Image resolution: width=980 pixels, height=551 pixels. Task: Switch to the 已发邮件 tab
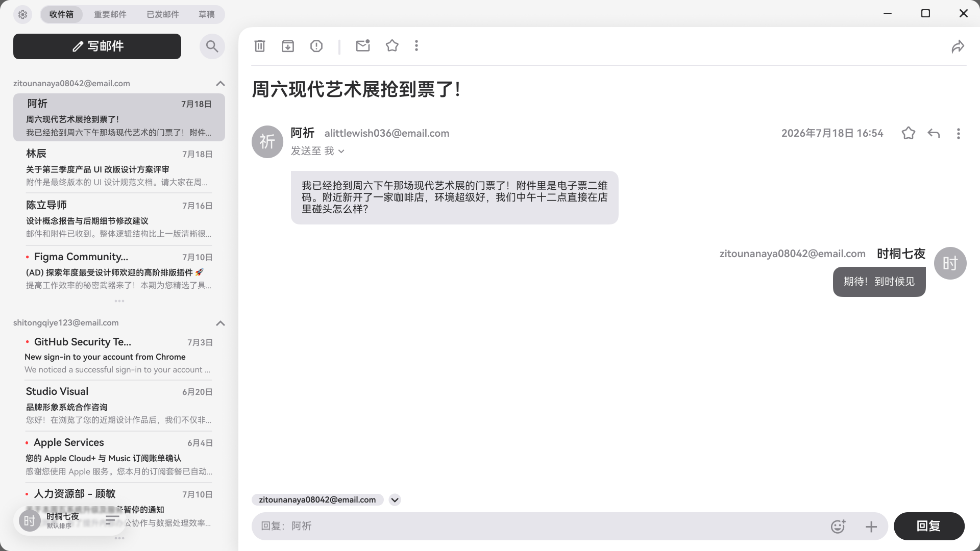click(x=163, y=14)
